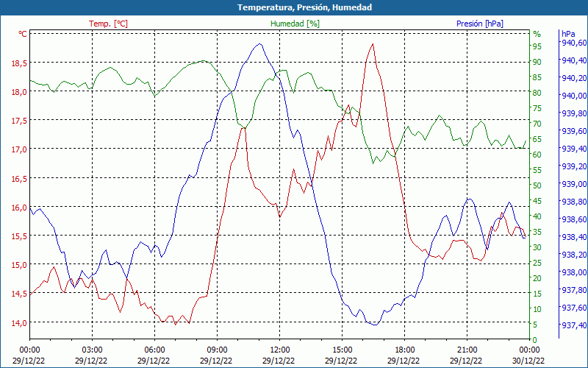Click the '937,40' pressure axis value
Screen dimensions: 588x368
point(574,325)
